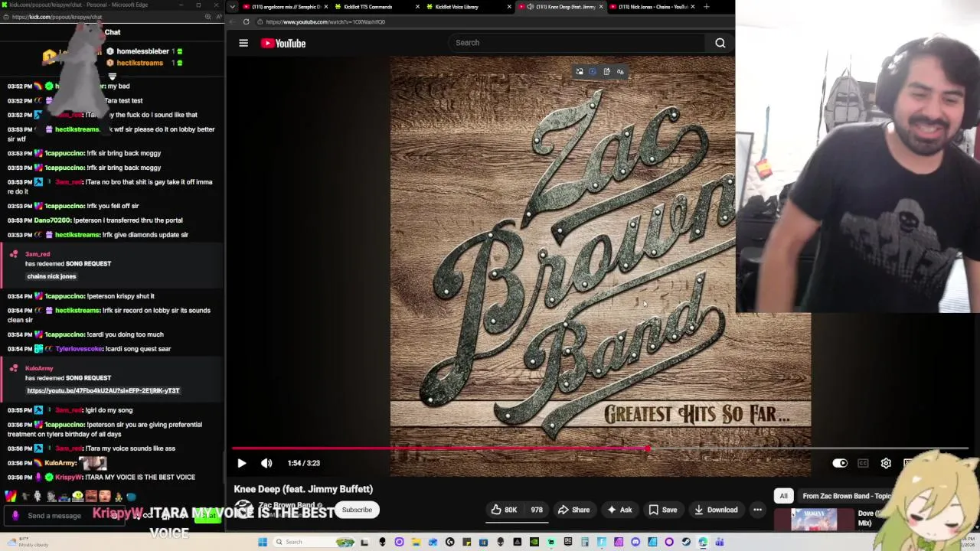Screen dimensions: 980x551
Task: Mute the Knee Deep tab audio icon
Action: pyautogui.click(x=531, y=7)
